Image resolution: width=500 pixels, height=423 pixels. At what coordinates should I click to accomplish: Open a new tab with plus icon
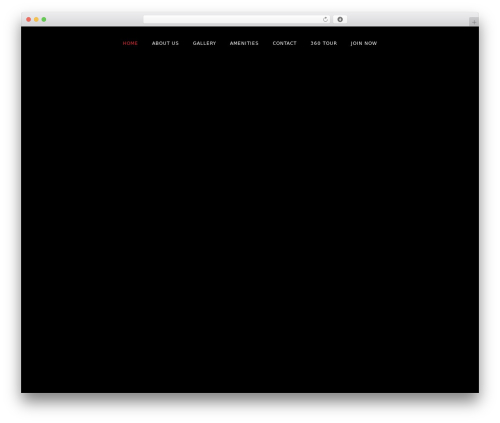tap(474, 22)
